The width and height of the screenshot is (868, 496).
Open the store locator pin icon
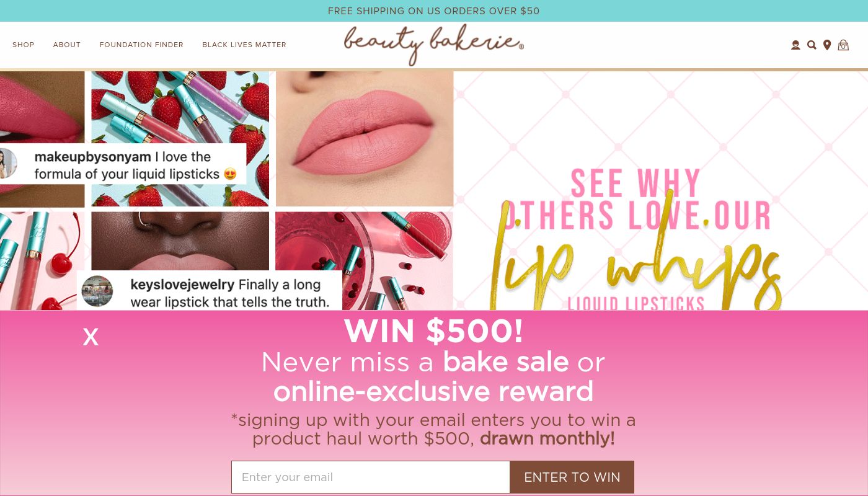coord(827,45)
